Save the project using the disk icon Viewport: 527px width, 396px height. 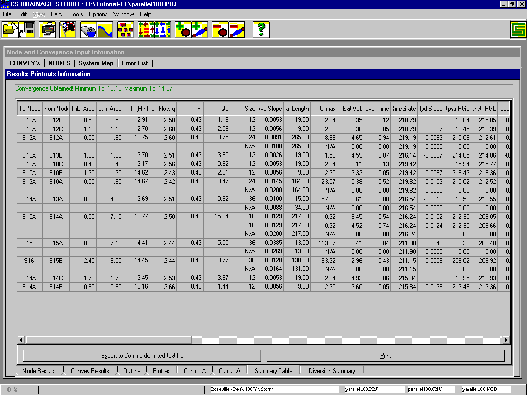click(27, 30)
